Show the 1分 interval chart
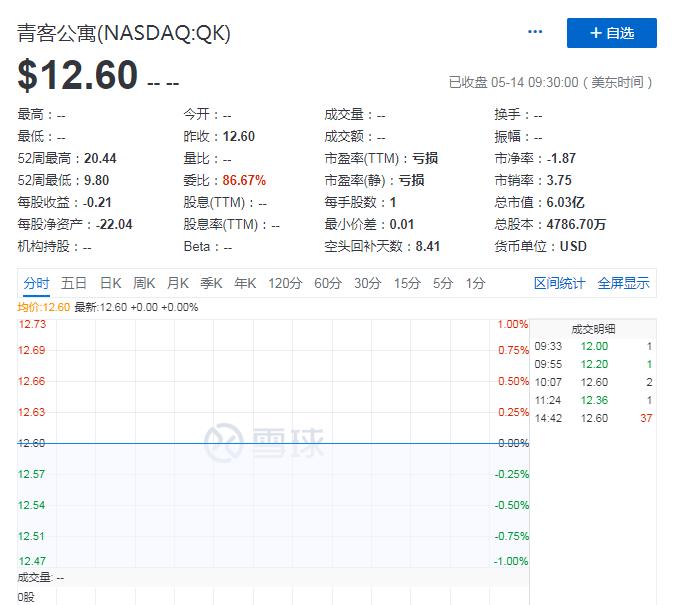Image resolution: width=686 pixels, height=605 pixels. [x=475, y=283]
